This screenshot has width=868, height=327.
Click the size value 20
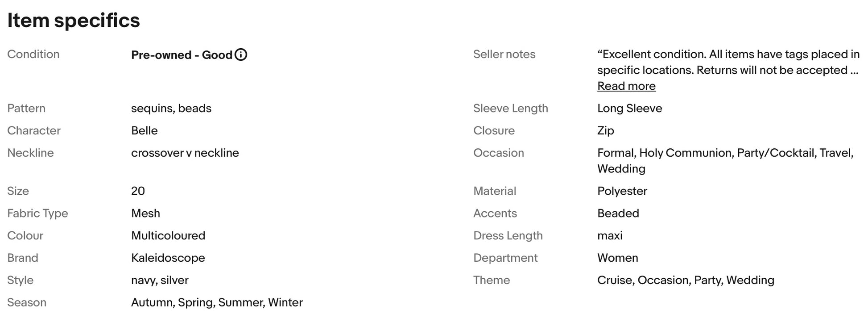click(138, 191)
